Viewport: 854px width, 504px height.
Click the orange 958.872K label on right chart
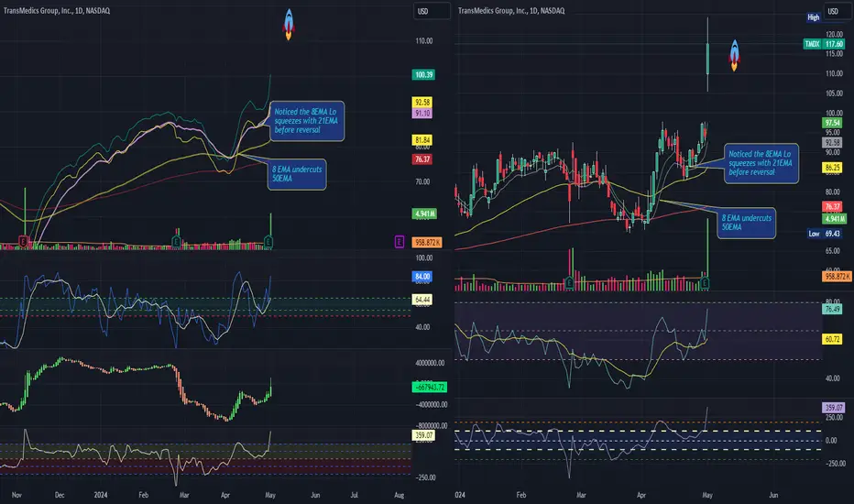coord(837,276)
